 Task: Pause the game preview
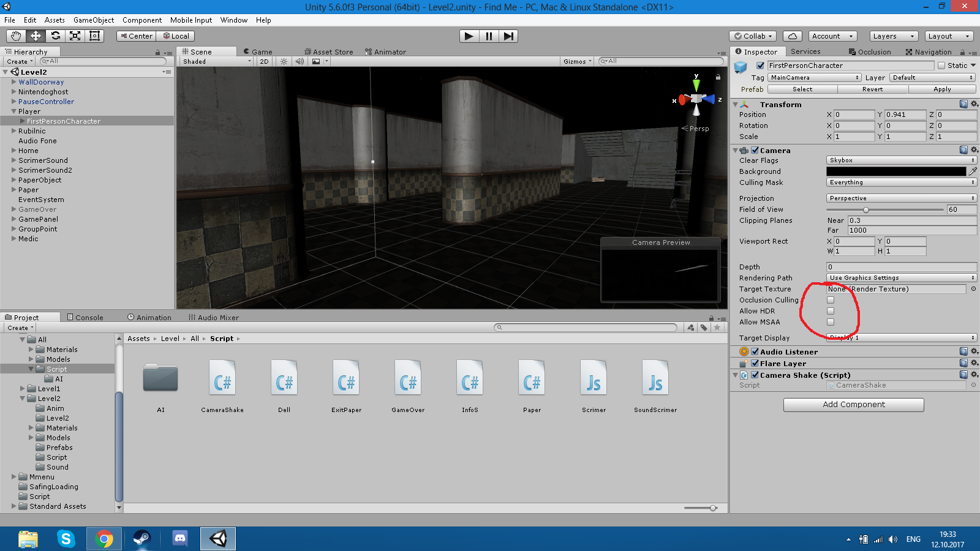489,36
